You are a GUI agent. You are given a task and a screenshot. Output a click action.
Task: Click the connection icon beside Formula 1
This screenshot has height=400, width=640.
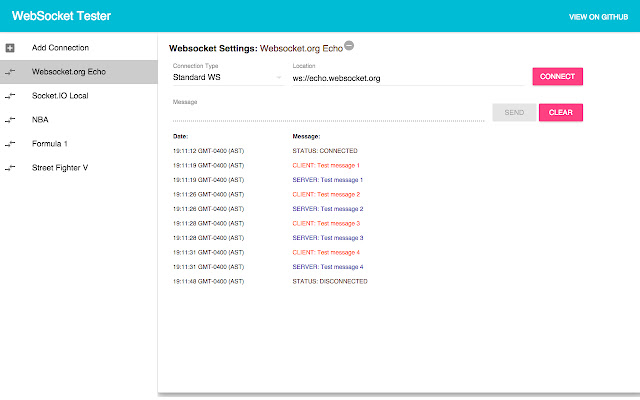[x=10, y=144]
